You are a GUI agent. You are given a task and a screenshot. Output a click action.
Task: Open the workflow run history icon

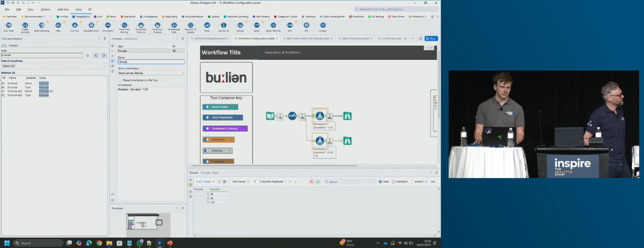420,39
